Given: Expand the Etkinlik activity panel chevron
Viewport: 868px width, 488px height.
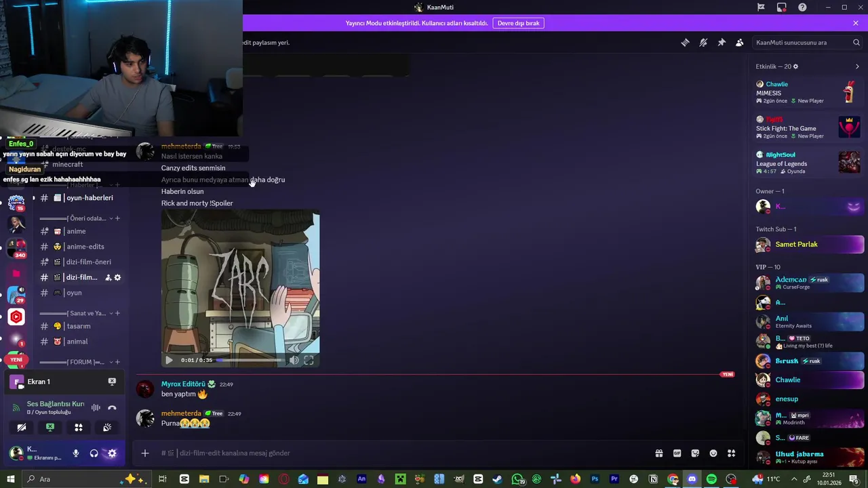Looking at the screenshot, I should 857,66.
